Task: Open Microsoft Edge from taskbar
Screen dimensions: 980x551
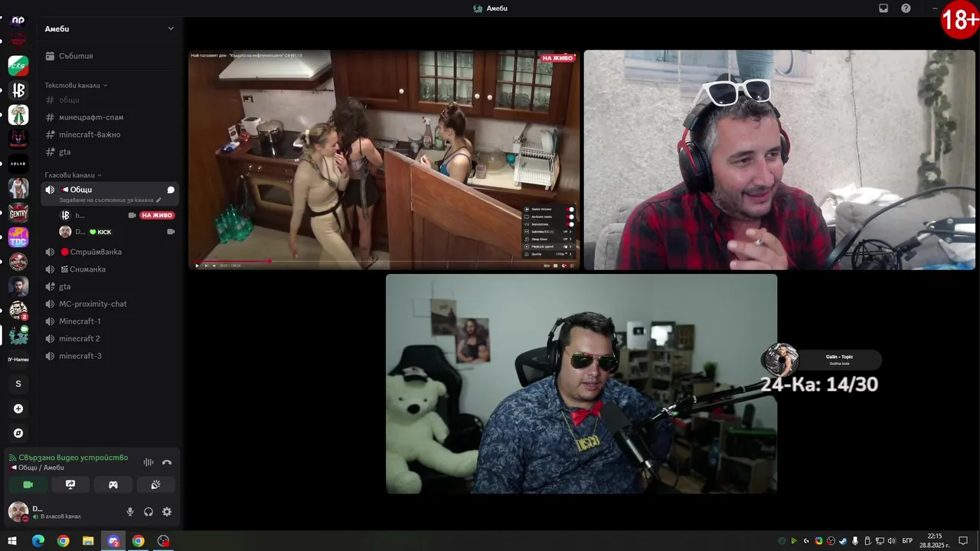Action: point(38,541)
